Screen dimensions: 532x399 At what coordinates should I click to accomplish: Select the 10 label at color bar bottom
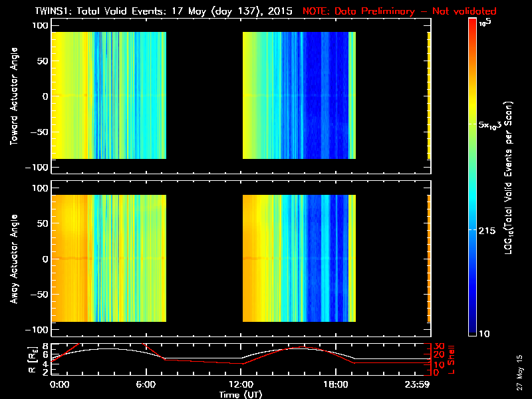click(x=485, y=332)
